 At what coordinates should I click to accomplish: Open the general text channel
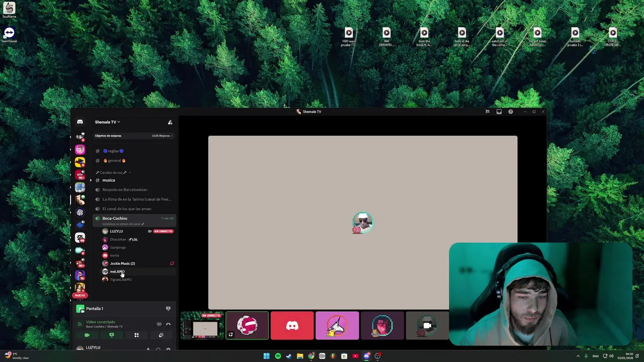click(x=114, y=160)
